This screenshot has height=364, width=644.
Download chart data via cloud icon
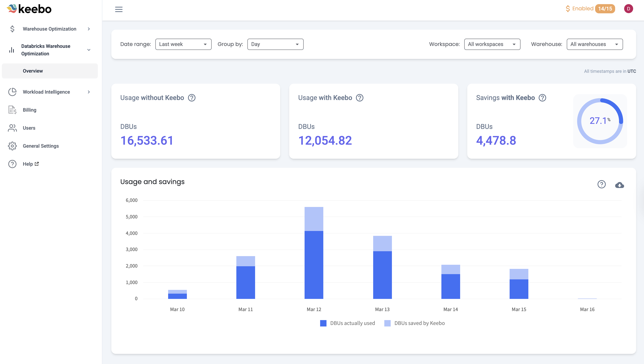click(x=619, y=185)
